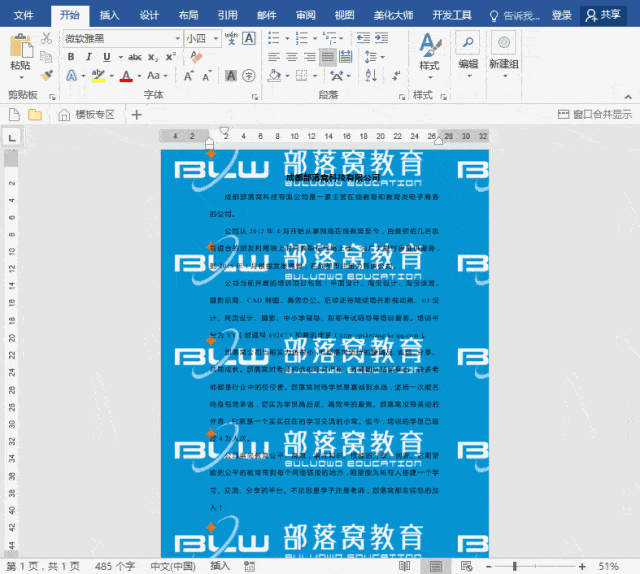Click Decrease Indent icon
Image resolution: width=640 pixels, height=574 pixels.
[x=363, y=38]
